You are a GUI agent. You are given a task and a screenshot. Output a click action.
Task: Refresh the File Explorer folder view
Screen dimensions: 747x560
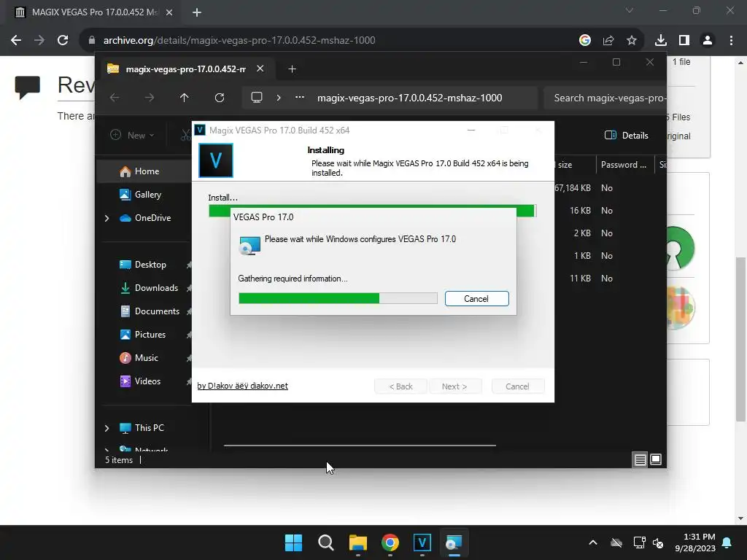tap(219, 98)
